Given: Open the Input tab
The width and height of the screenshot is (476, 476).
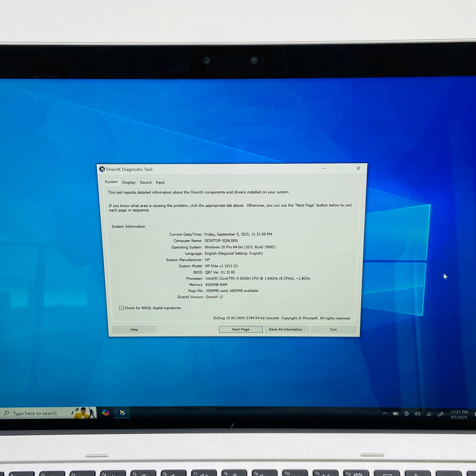Looking at the screenshot, I should tap(160, 182).
